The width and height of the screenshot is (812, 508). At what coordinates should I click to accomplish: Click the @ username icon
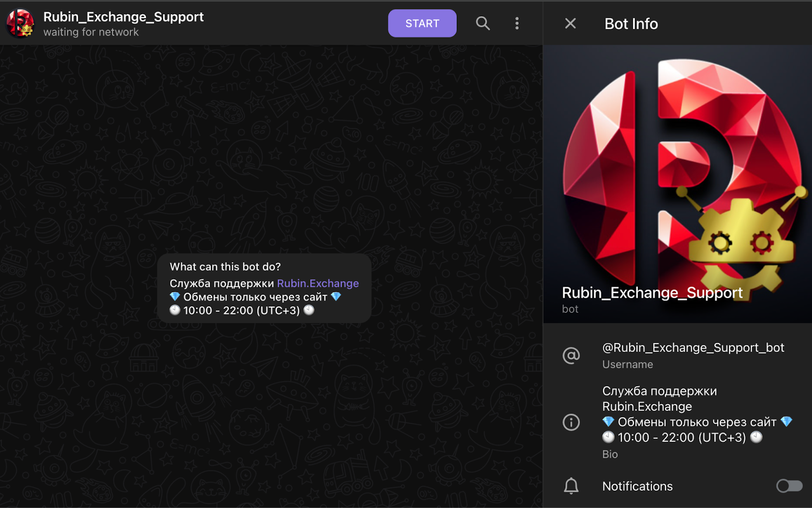(x=571, y=355)
